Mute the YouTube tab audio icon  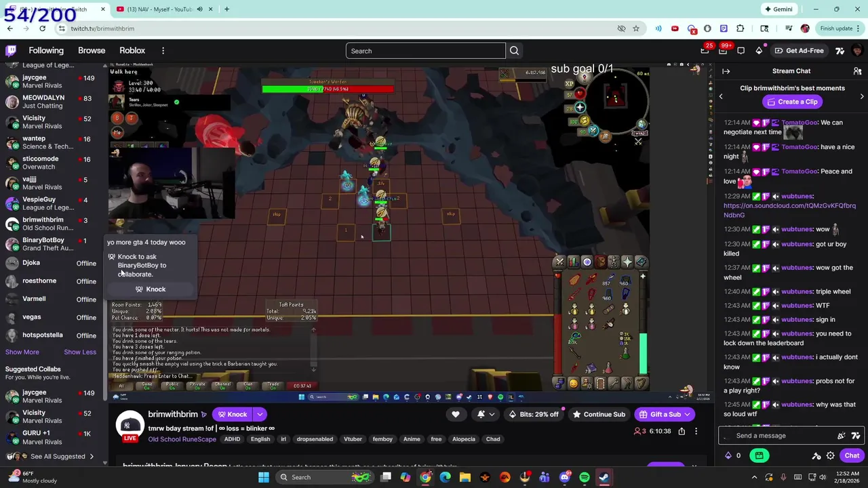tap(199, 9)
